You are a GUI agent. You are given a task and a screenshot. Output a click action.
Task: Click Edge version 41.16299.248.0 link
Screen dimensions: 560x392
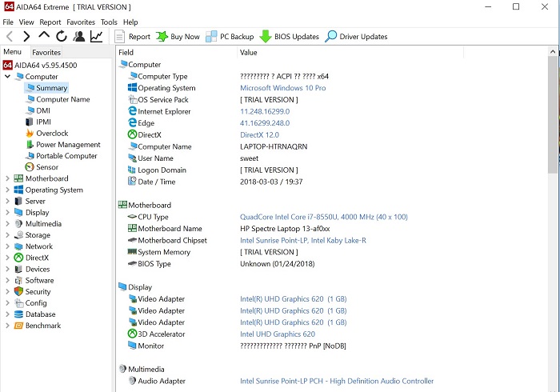(265, 123)
